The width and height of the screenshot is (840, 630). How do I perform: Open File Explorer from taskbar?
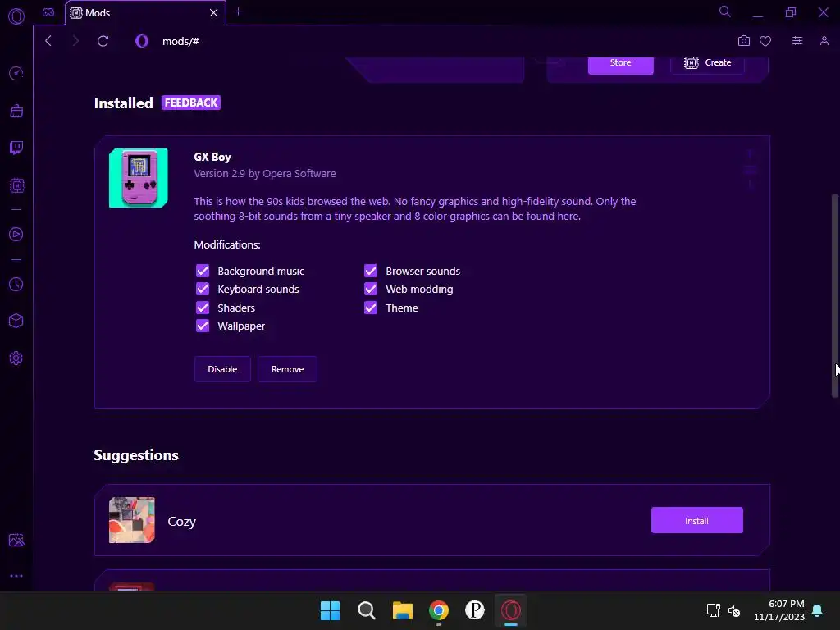(402, 610)
